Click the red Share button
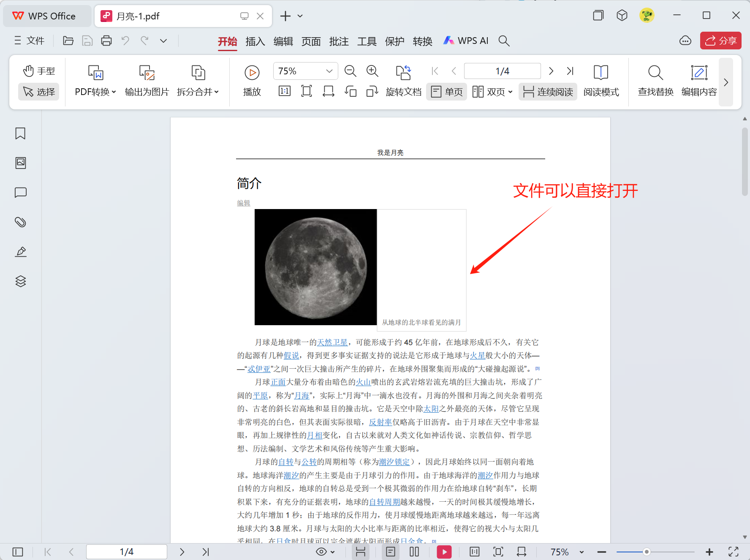750x560 pixels. tap(720, 41)
